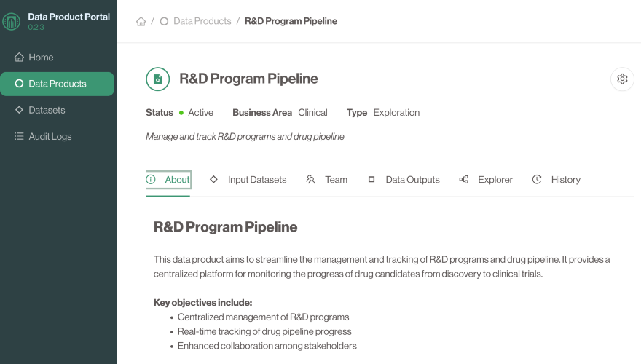Click the Active status value
The width and height of the screenshot is (641, 364).
[x=201, y=113]
